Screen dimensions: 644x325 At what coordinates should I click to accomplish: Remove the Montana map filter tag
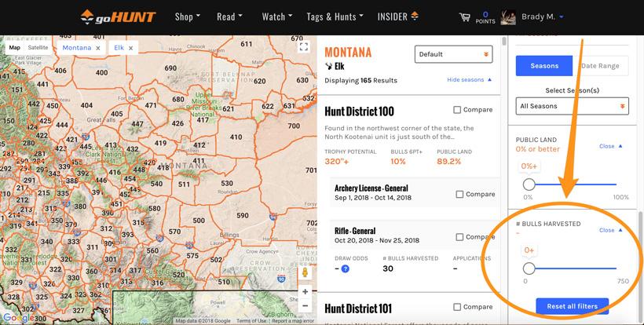[x=98, y=48]
